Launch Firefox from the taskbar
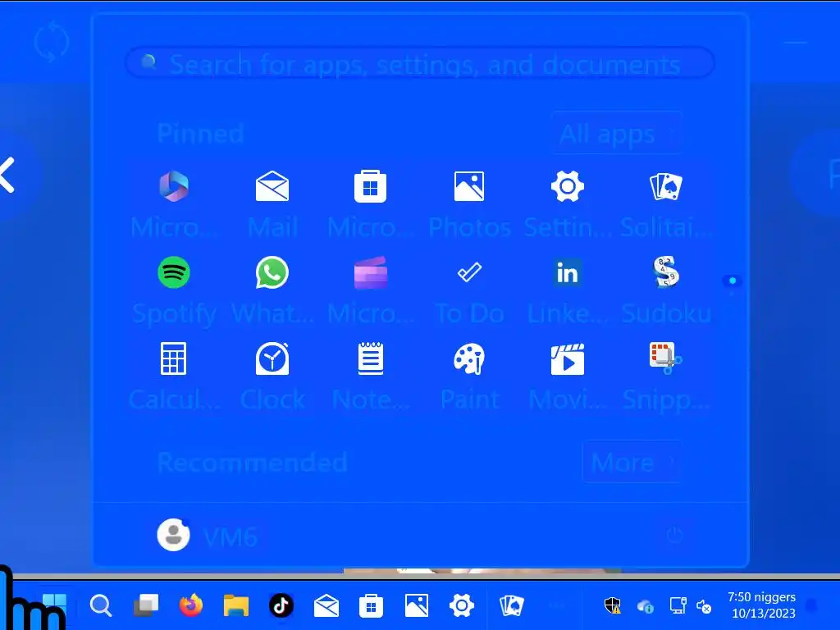 coord(190,606)
